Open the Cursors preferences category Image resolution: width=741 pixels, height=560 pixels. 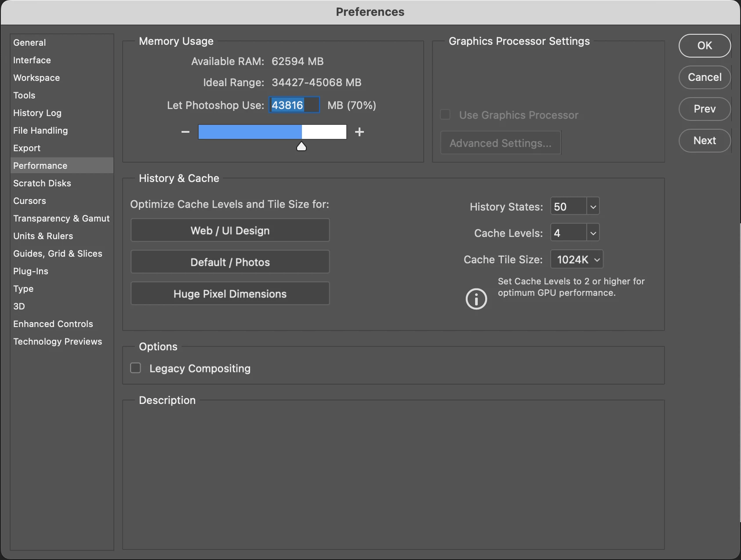[62, 201]
